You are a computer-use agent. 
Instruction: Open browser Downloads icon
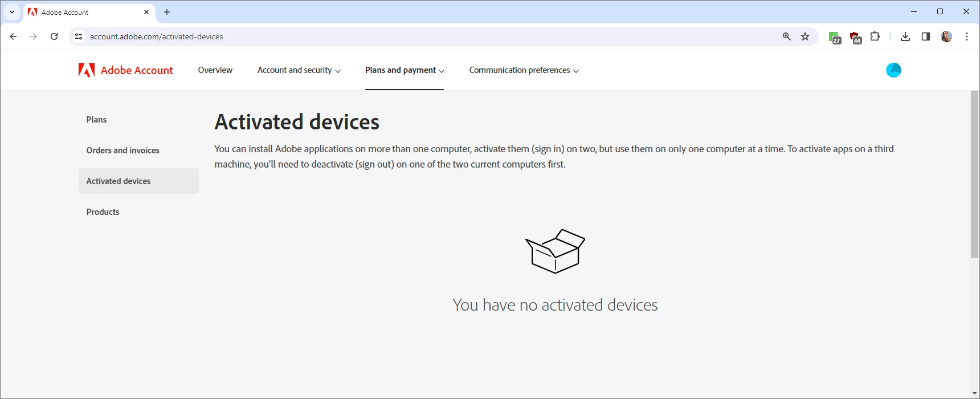[905, 36]
